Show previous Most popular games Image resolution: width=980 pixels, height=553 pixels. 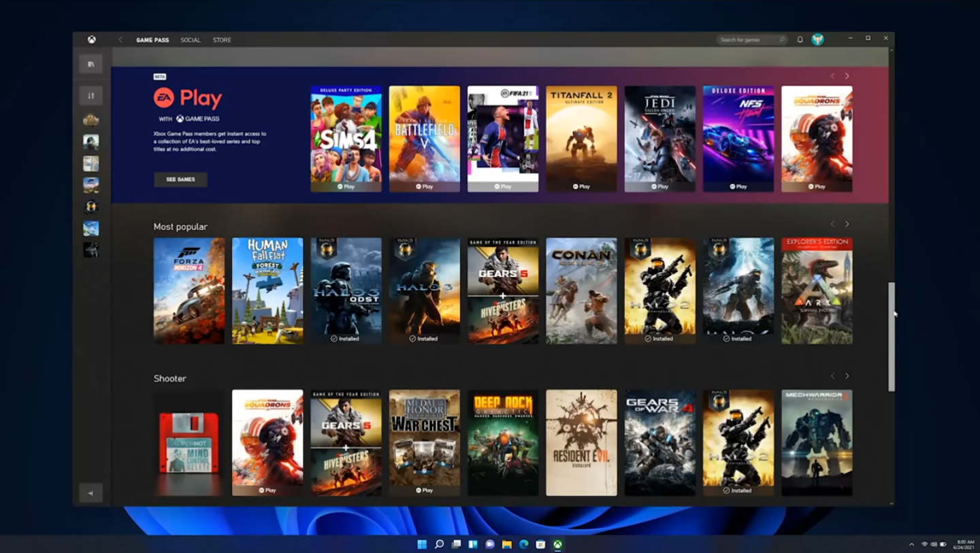pos(832,224)
